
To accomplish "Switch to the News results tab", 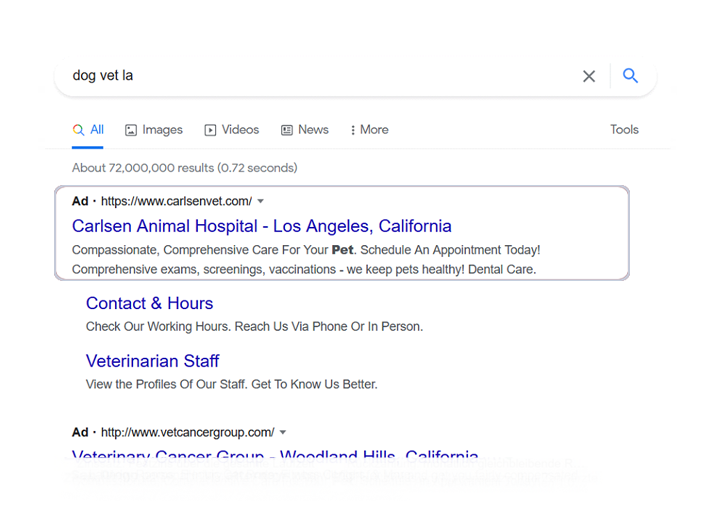I will pos(305,130).
